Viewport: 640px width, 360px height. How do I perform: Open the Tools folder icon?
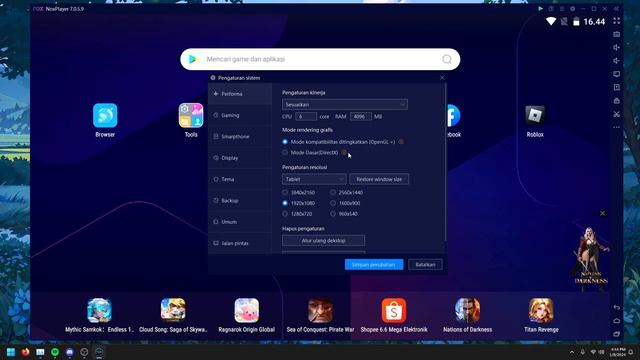[191, 116]
